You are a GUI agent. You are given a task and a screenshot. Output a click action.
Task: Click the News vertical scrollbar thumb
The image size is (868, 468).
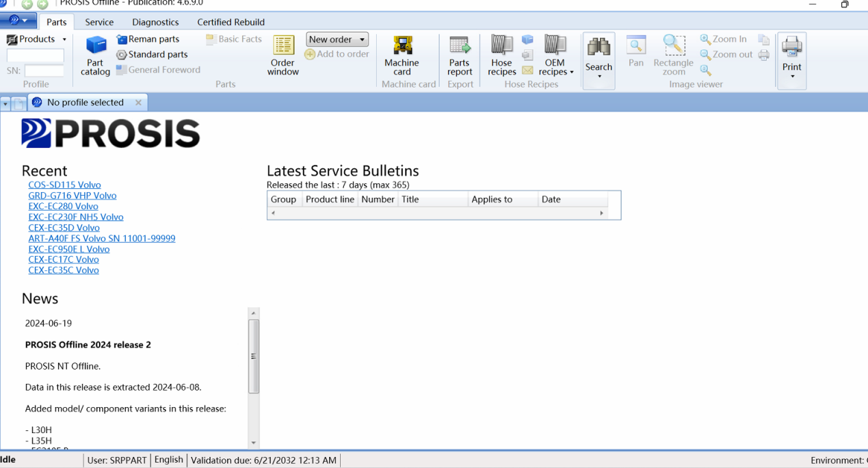pos(254,356)
